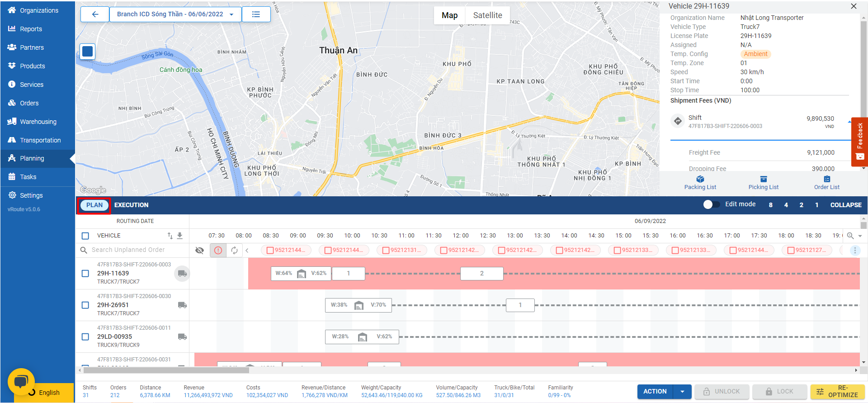Open the ACTION dropdown arrow
Screen dimensions: 868x403
click(x=682, y=392)
